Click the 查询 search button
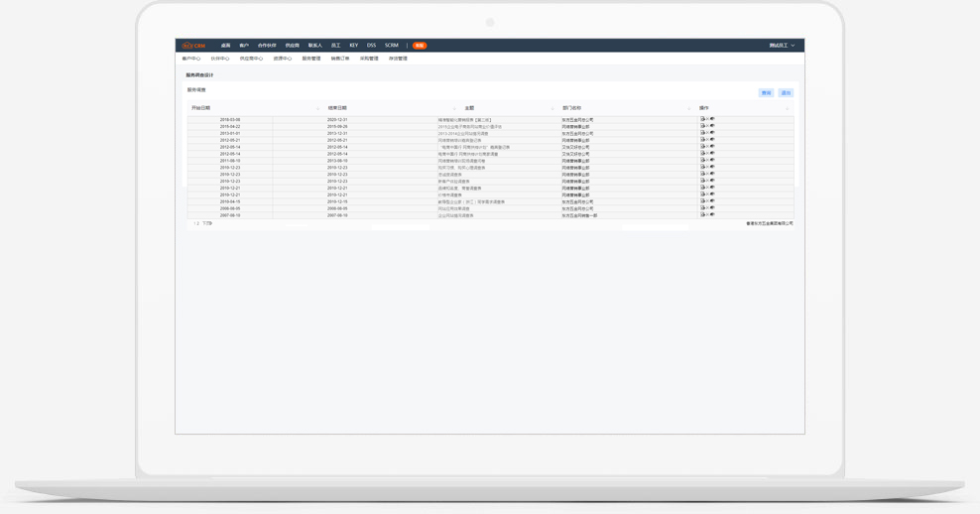 (x=766, y=93)
